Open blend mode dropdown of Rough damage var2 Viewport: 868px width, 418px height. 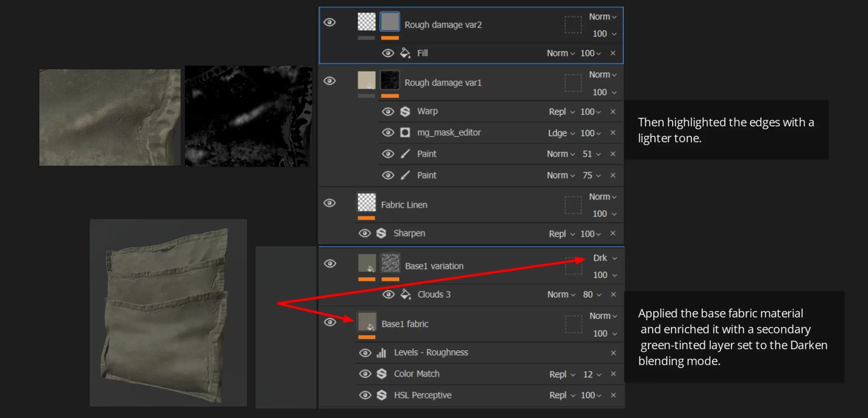pyautogui.click(x=603, y=17)
